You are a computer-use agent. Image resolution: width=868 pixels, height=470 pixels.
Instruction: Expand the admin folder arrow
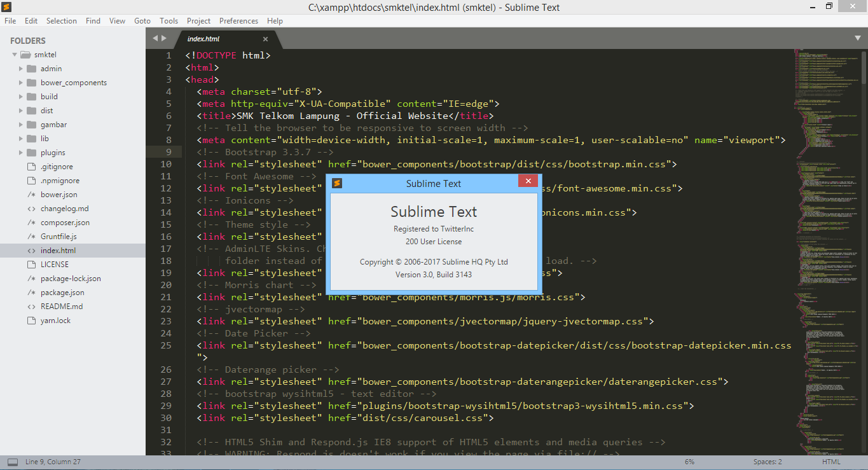coord(20,69)
